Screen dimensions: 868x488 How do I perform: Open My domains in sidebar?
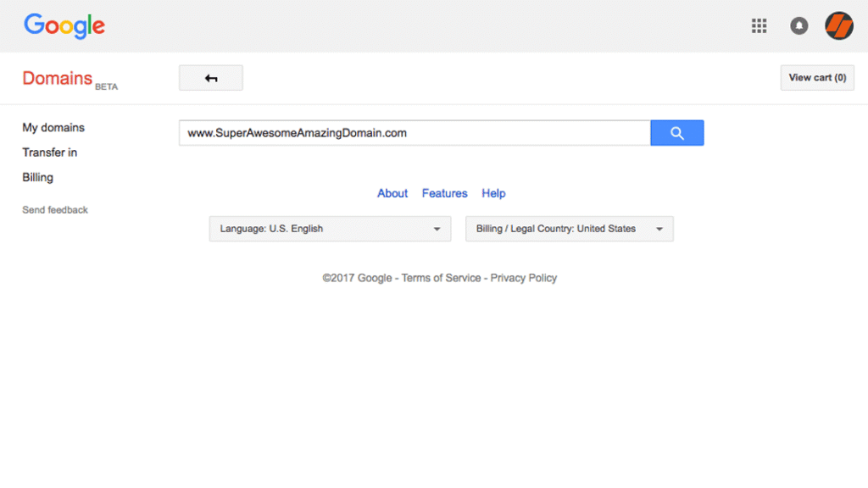pos(53,128)
